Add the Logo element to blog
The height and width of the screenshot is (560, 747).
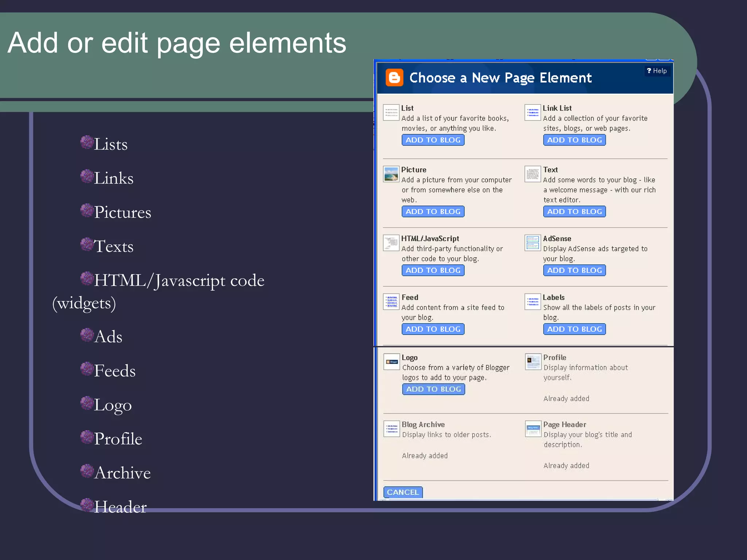(433, 389)
